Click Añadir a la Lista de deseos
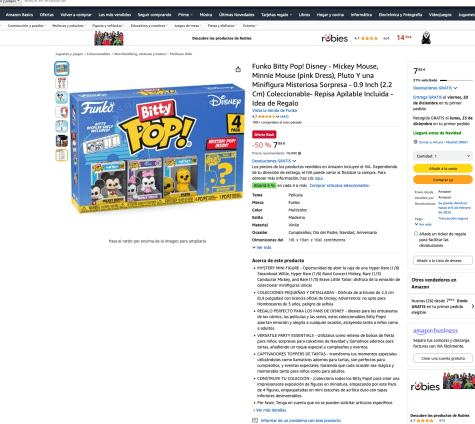 click(443, 260)
